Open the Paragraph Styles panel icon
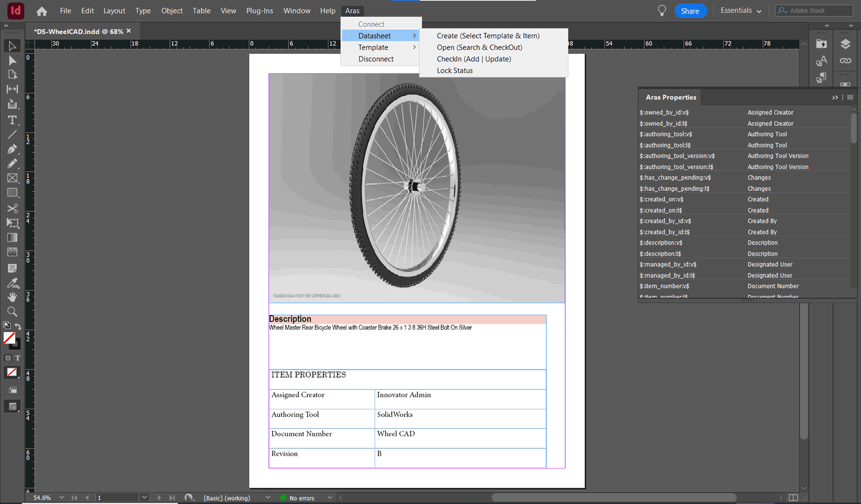Screen dimensions: 861x504 click(x=821, y=78)
